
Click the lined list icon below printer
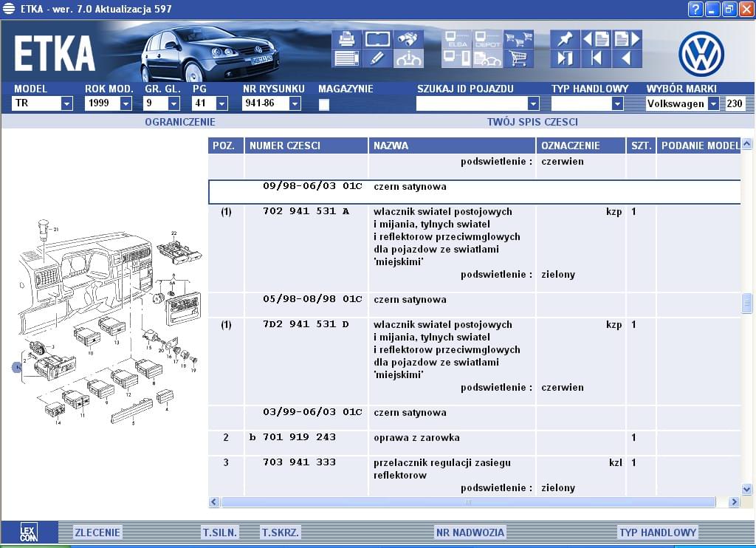pos(347,58)
